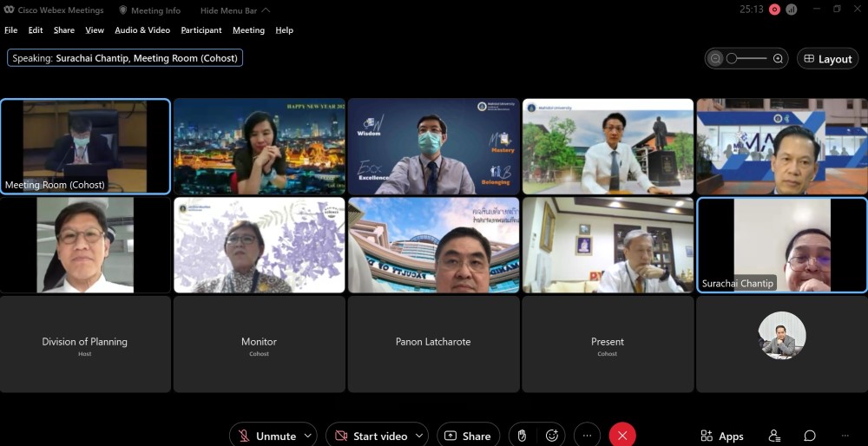The width and height of the screenshot is (868, 446).
Task: Raise hand using the hand icon
Action: [x=523, y=436]
